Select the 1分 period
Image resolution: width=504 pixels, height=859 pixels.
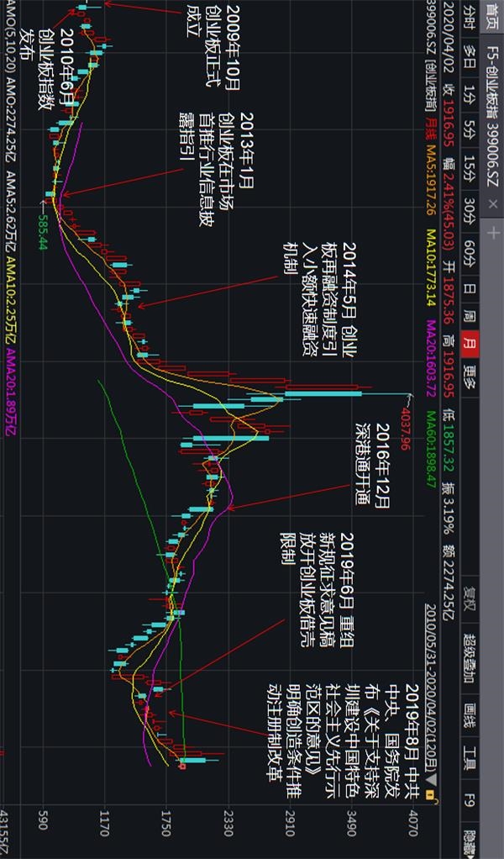[470, 97]
